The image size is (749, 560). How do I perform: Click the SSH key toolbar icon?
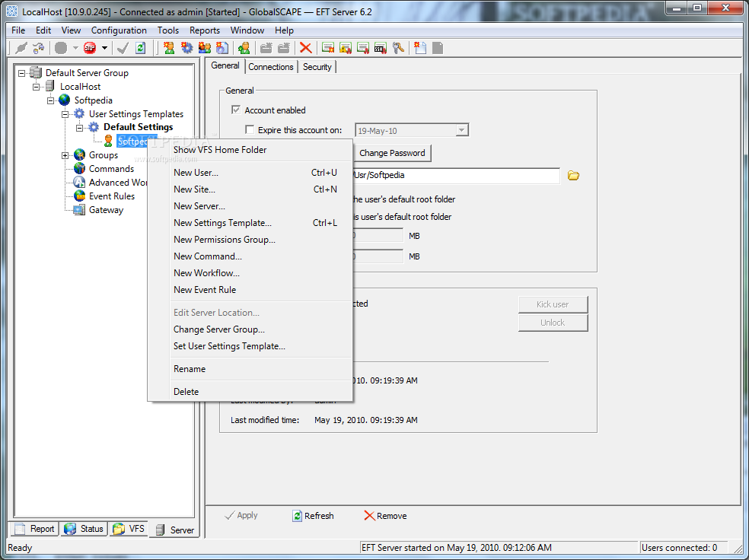click(x=381, y=48)
